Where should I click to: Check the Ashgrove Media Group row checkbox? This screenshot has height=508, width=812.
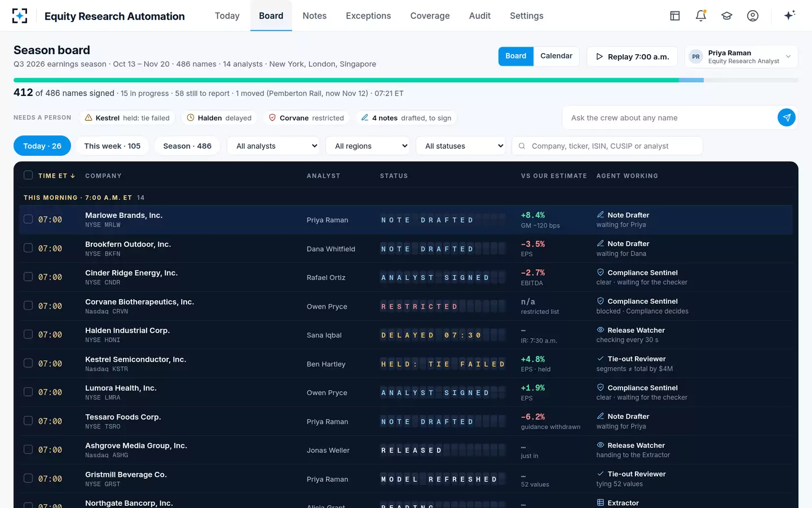[28, 449]
